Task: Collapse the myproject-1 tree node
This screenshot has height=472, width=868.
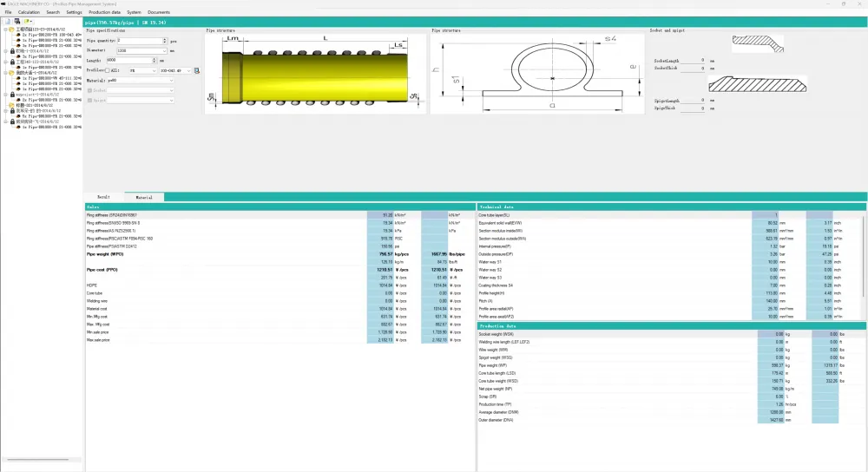Action: (x=5, y=95)
